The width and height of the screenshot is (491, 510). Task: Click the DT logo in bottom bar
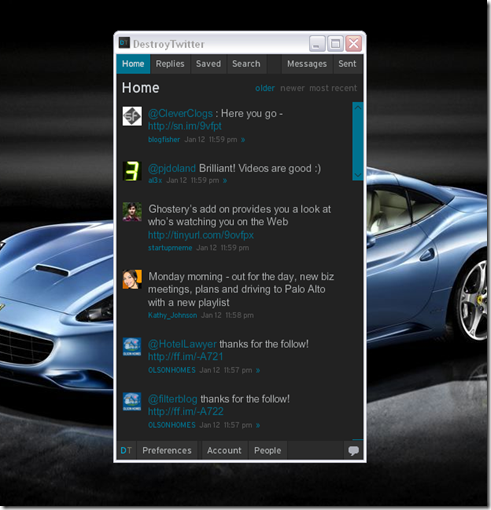[x=126, y=450]
